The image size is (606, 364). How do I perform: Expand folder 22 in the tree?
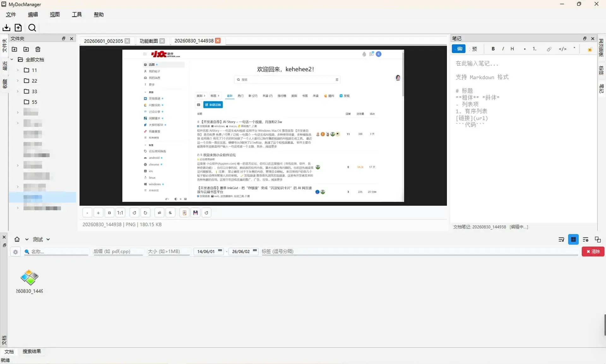pos(18,81)
